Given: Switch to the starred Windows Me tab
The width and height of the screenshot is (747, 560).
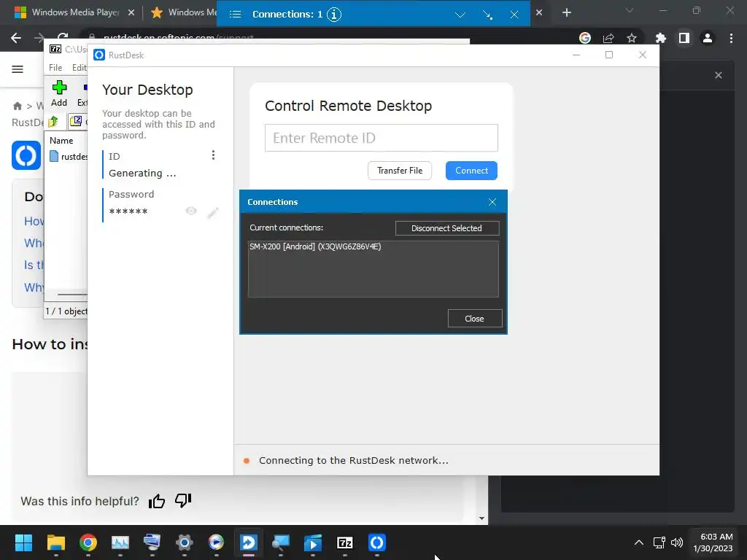Looking at the screenshot, I should [183, 12].
